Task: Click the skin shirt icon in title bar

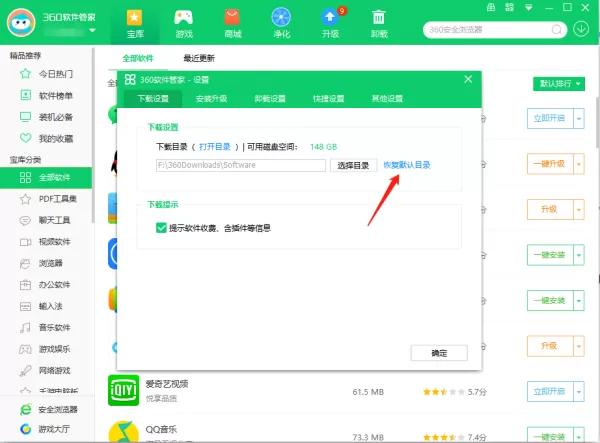Action: pos(491,7)
